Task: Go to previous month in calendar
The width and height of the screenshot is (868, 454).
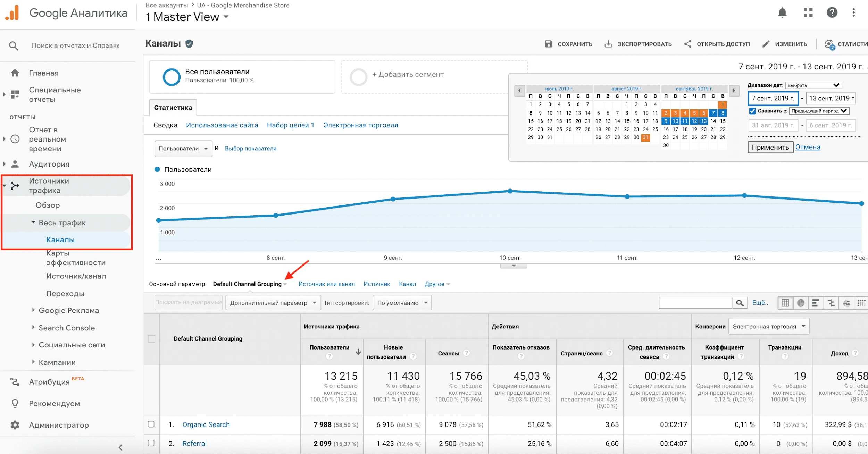Action: pyautogui.click(x=519, y=91)
